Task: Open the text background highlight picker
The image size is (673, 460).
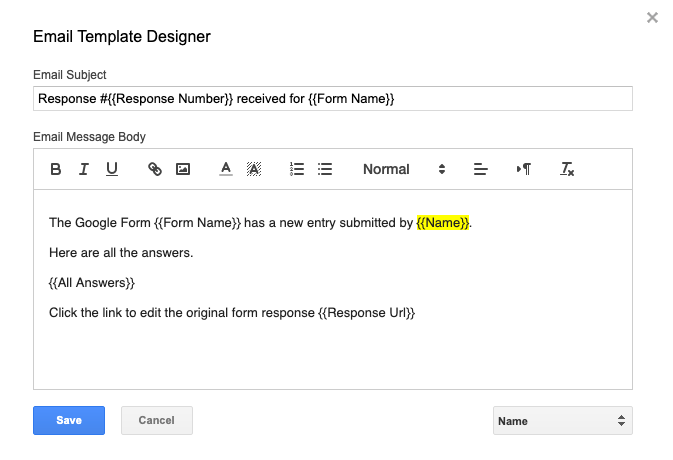Action: [254, 169]
